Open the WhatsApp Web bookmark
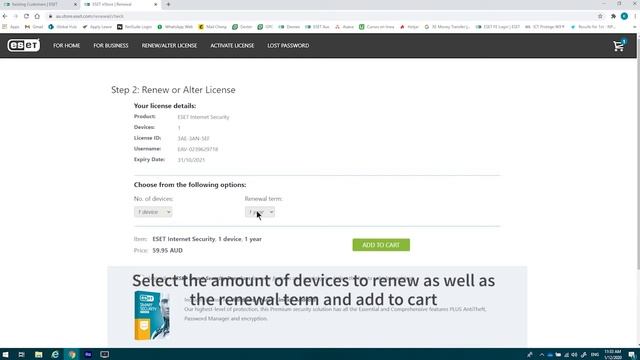 175,27
